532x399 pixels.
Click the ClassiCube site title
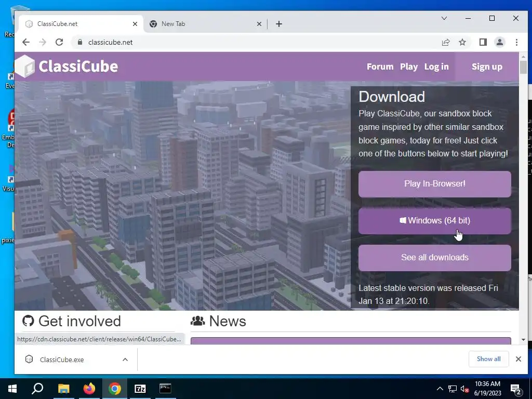click(x=78, y=66)
